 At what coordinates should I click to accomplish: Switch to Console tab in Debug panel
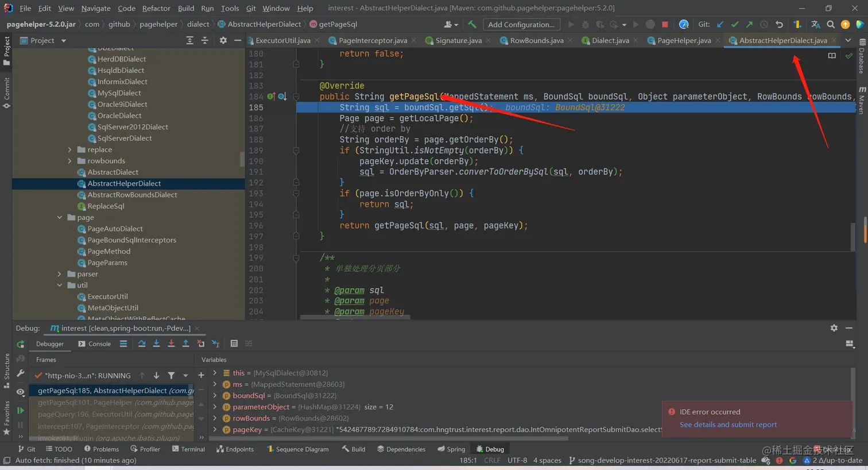pyautogui.click(x=94, y=344)
